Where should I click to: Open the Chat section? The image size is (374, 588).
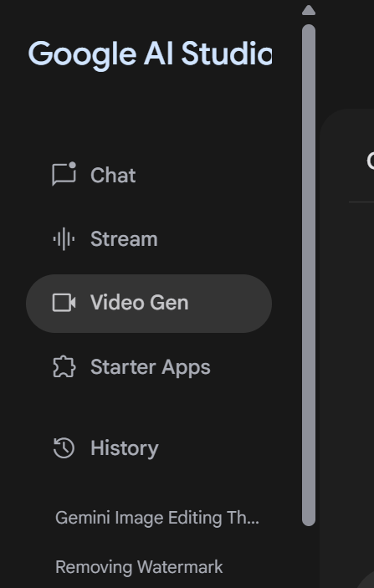click(113, 175)
